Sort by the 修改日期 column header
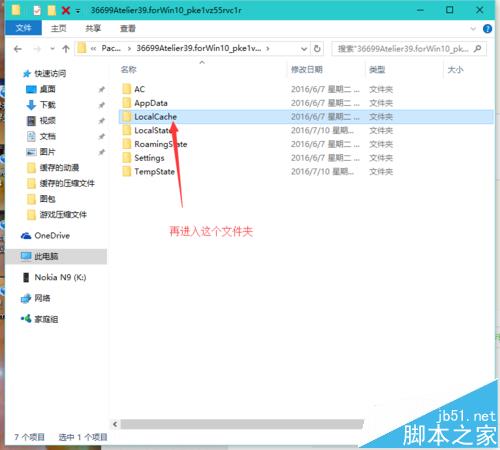Viewport: 500px width, 450px height. tap(307, 69)
